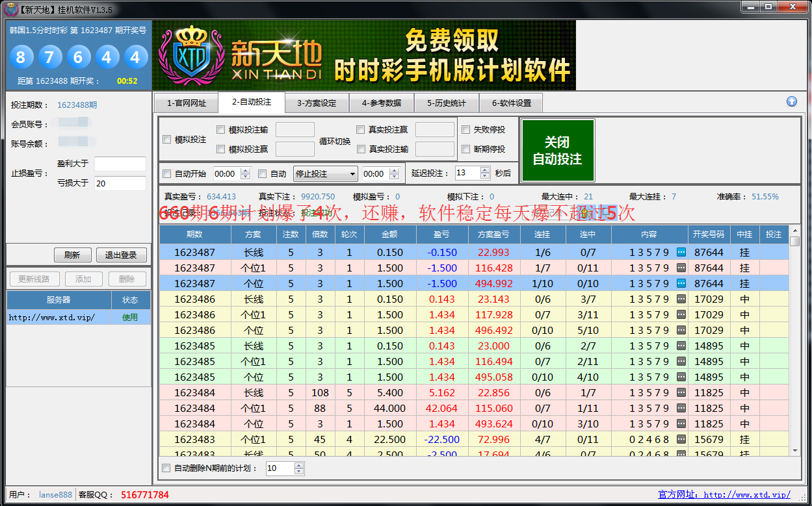This screenshot has height=506, width=812.
Task: Click the table scrollbar up arrow
Action: (x=795, y=230)
